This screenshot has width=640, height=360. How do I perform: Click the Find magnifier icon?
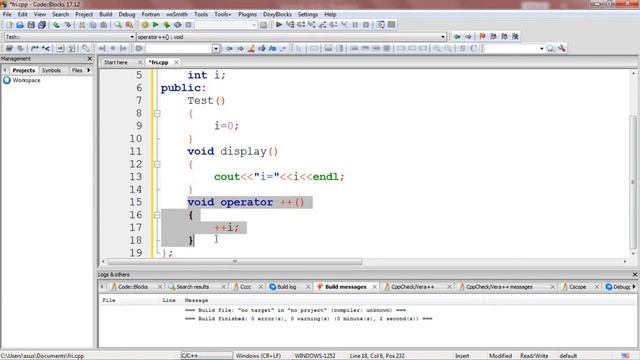pyautogui.click(x=118, y=25)
